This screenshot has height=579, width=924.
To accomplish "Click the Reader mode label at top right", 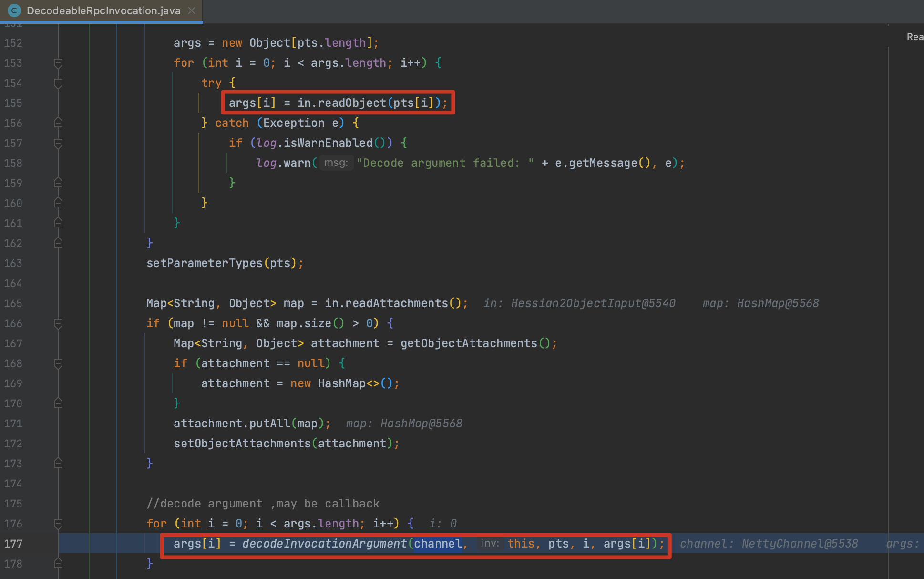I will [x=915, y=37].
